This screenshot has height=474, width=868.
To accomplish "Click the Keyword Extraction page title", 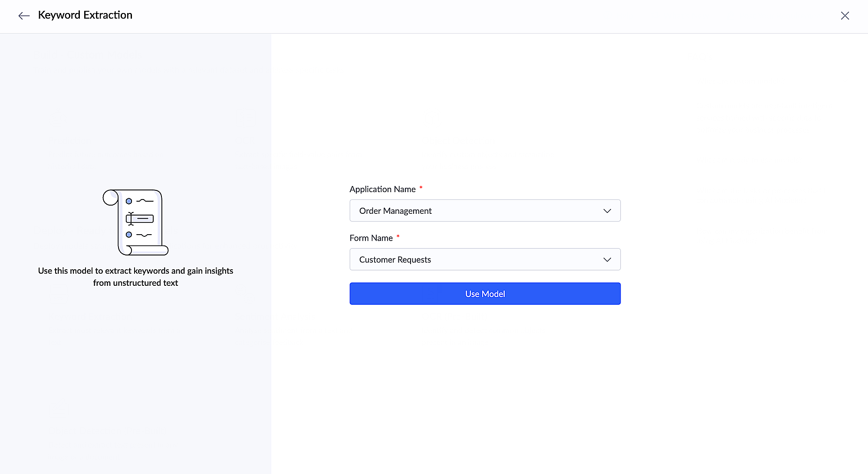I will point(85,15).
